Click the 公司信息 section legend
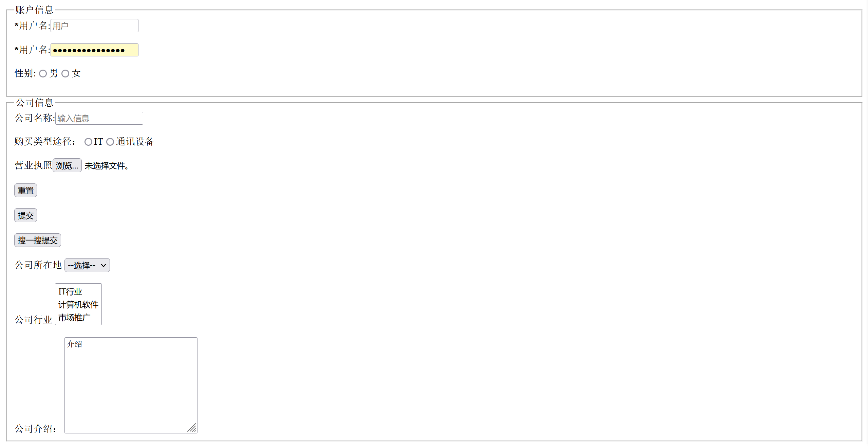The height and width of the screenshot is (446, 868). point(34,102)
